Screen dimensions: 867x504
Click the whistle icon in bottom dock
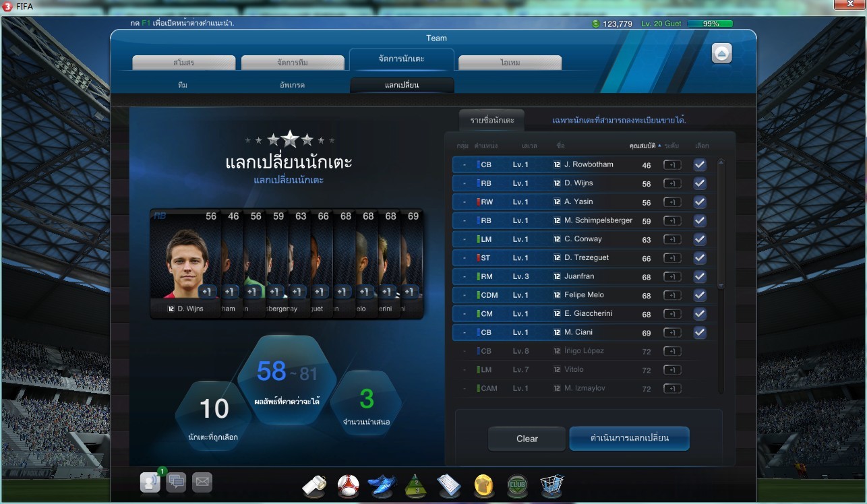(316, 485)
